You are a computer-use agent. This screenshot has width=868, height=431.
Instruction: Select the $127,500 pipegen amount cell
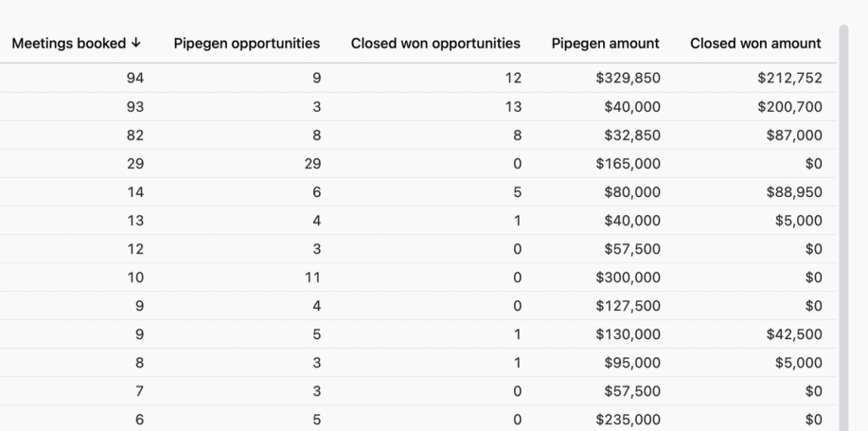628,306
